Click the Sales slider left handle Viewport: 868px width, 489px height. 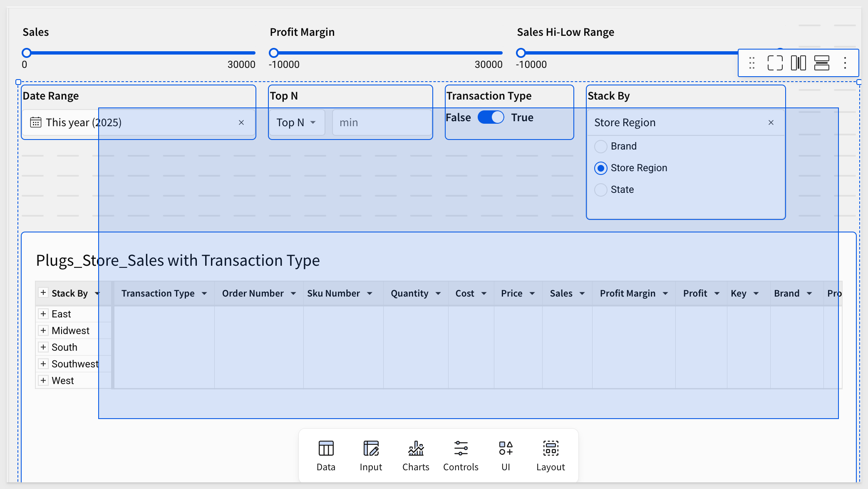[27, 53]
